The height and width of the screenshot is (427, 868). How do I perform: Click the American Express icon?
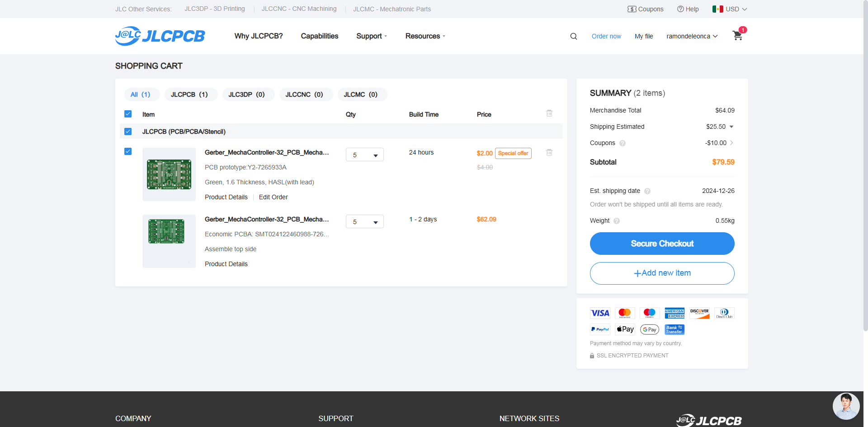(675, 313)
